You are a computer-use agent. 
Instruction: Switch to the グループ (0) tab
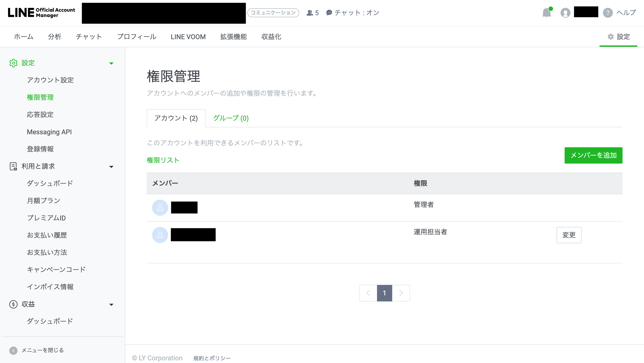coord(231,118)
